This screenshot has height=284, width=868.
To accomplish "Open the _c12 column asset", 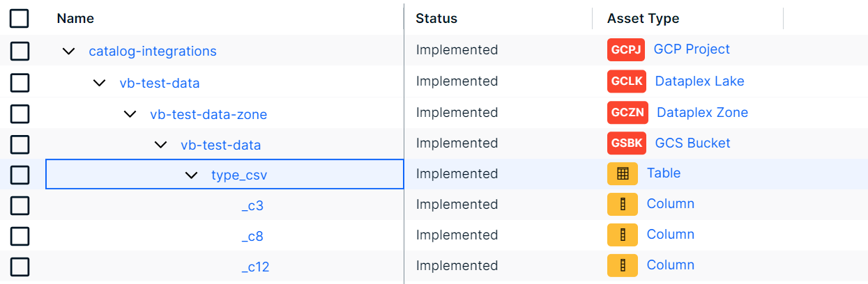I will click(255, 267).
